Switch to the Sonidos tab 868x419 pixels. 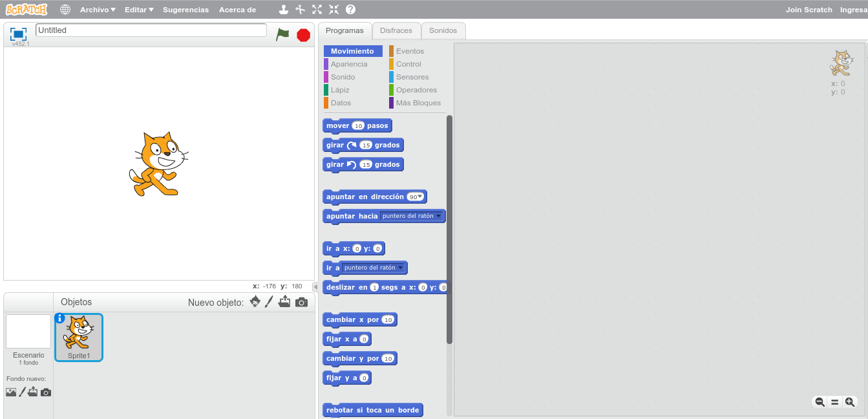(443, 30)
